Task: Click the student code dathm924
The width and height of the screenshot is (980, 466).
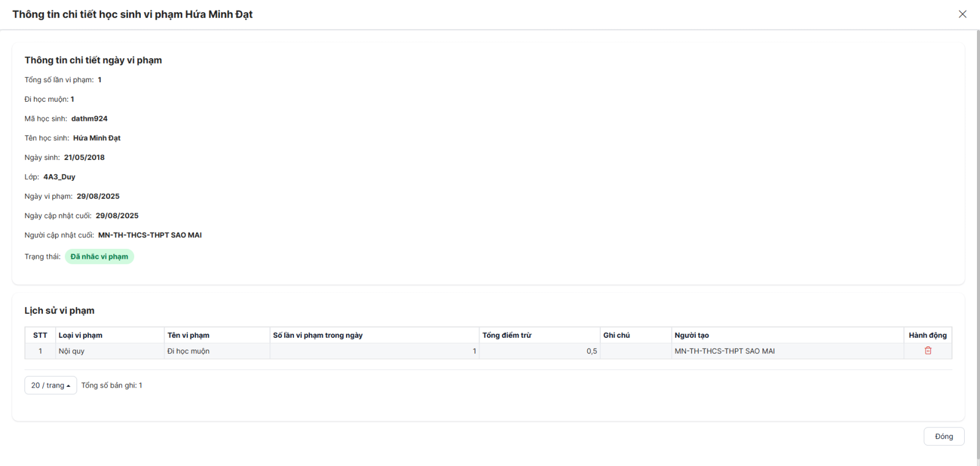Action: (89, 119)
